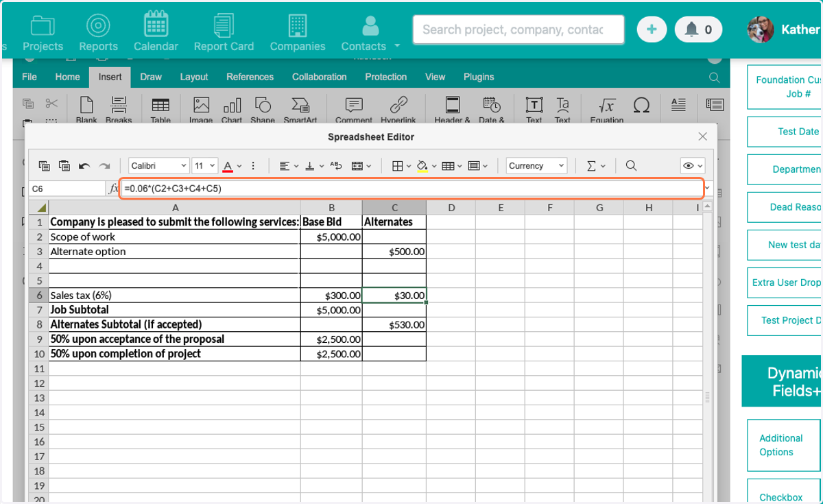
Task: Click the plus add button
Action: pos(652,29)
